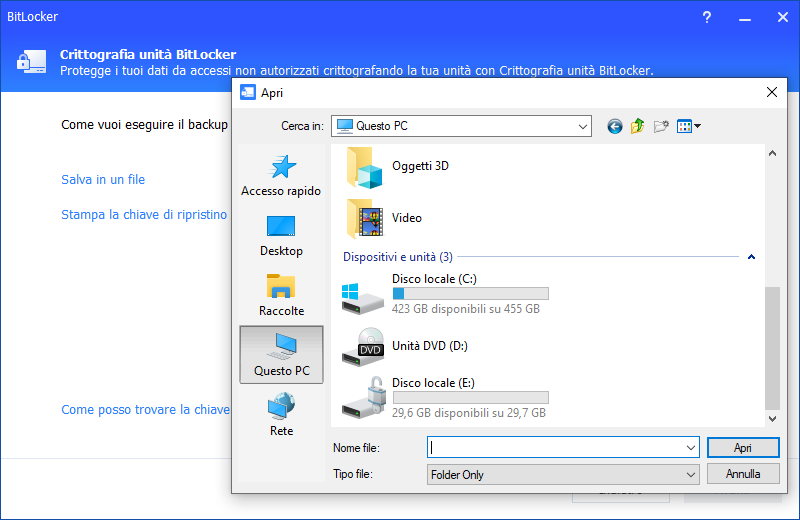The height and width of the screenshot is (520, 800).
Task: Select the Disco locale (C:) drive icon
Action: pos(362,299)
